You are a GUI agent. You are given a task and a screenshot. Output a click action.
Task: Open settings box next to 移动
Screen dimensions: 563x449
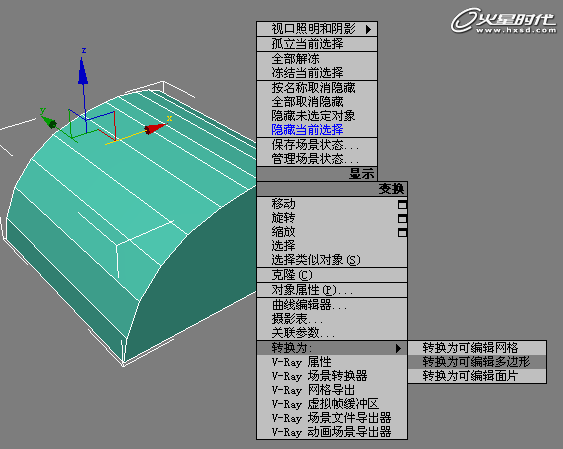click(402, 205)
